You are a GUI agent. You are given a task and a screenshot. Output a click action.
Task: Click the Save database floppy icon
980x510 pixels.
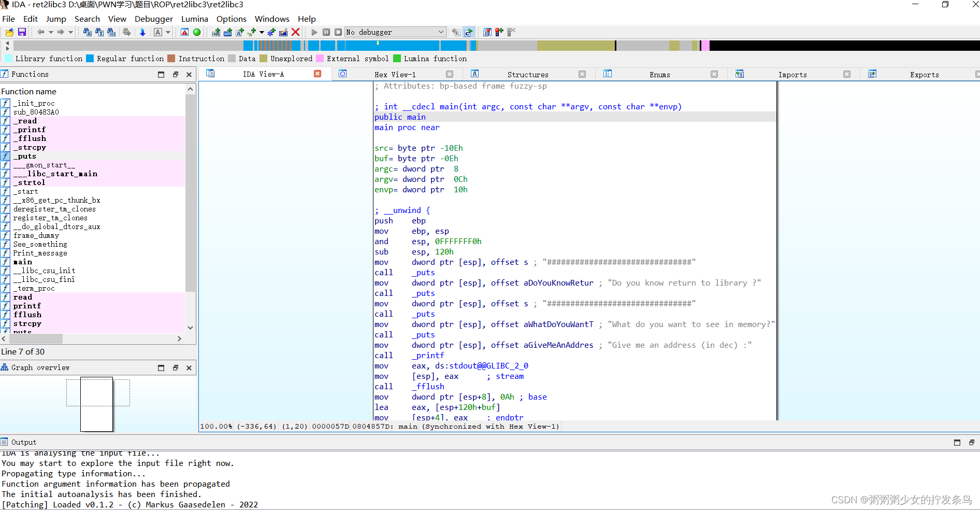(x=22, y=32)
